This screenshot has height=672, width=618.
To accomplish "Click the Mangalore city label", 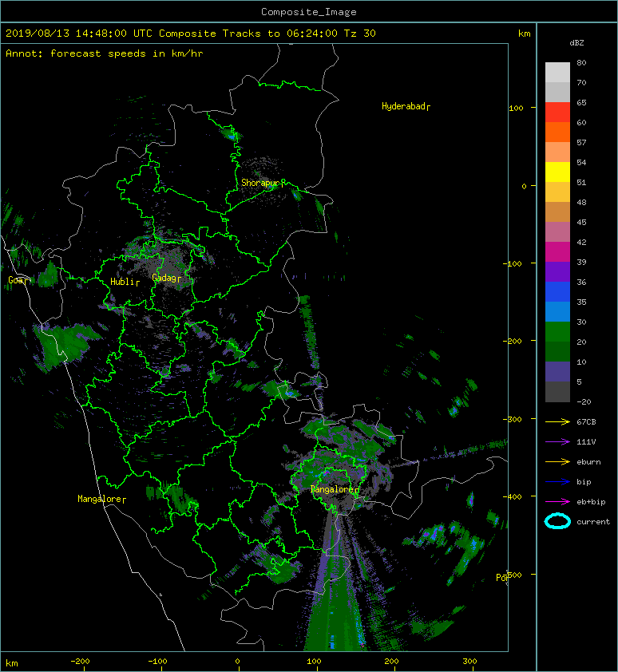I will coord(101,499).
